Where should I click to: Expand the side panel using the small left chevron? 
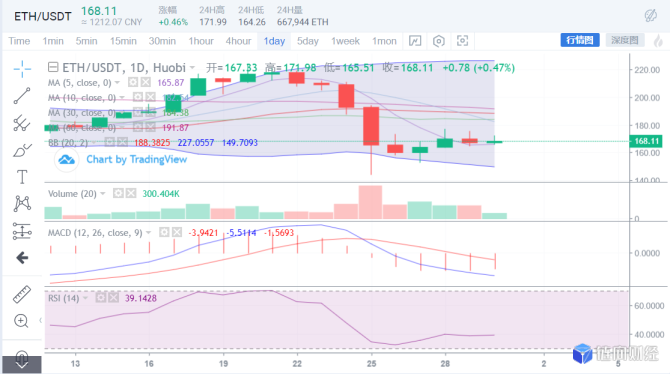click(x=41, y=320)
